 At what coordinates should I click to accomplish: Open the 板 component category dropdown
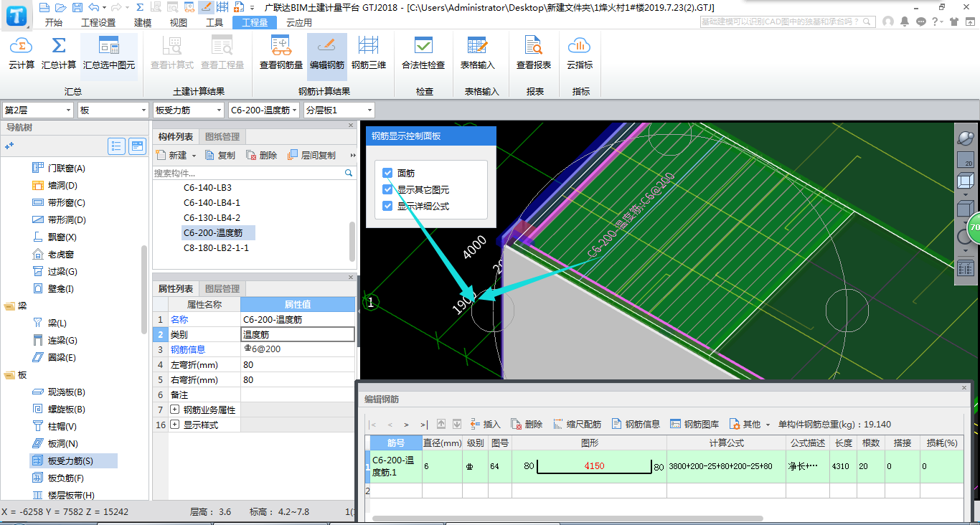(x=113, y=110)
